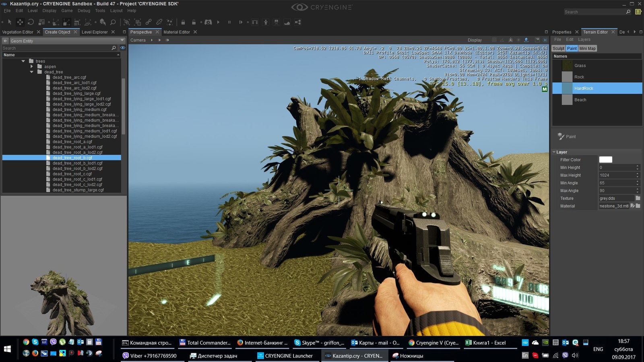Open Camera dropdown arrow in viewport
The width and height of the screenshot is (644, 362).
point(152,40)
